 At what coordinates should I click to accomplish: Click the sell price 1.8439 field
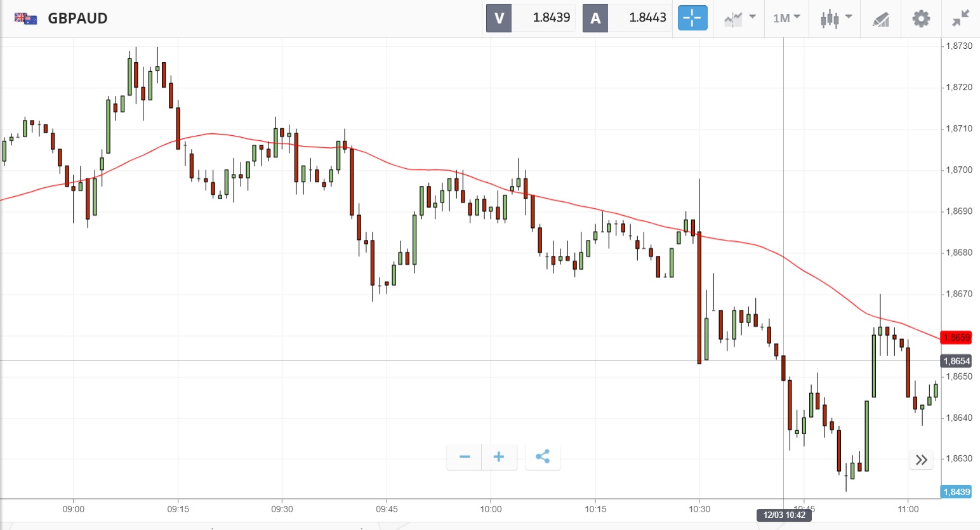click(x=551, y=18)
